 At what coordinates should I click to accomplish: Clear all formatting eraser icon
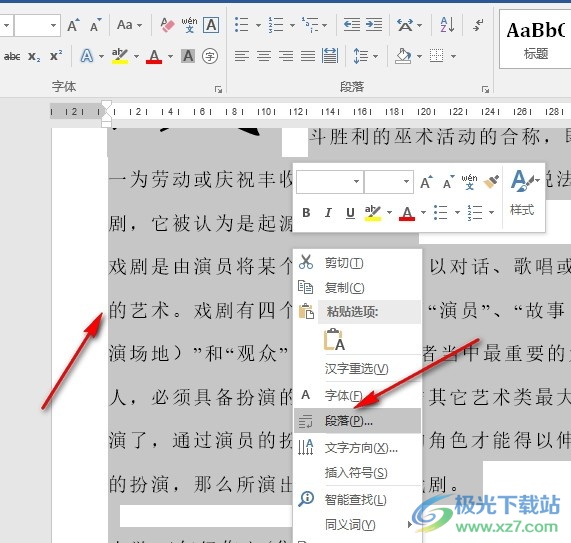[x=167, y=25]
